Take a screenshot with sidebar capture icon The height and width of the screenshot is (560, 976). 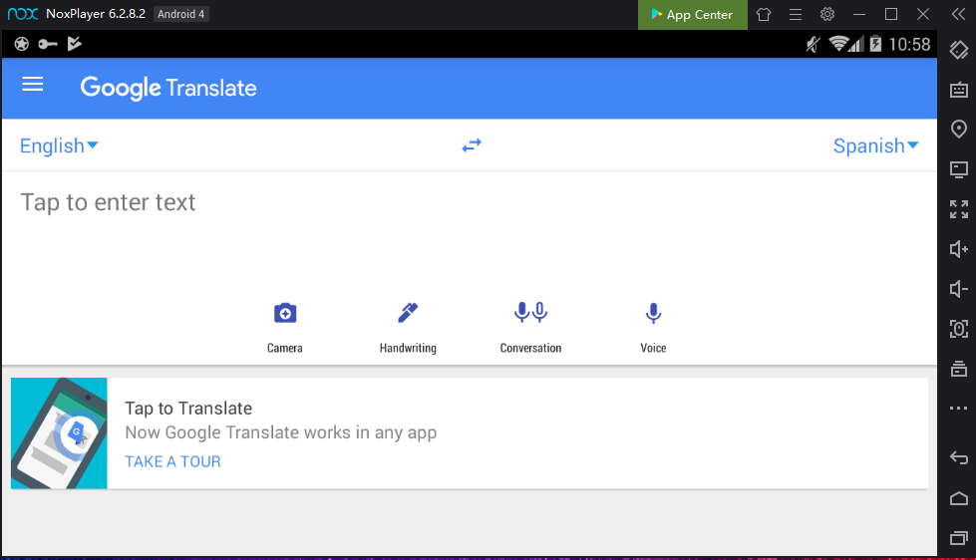pyautogui.click(x=959, y=329)
